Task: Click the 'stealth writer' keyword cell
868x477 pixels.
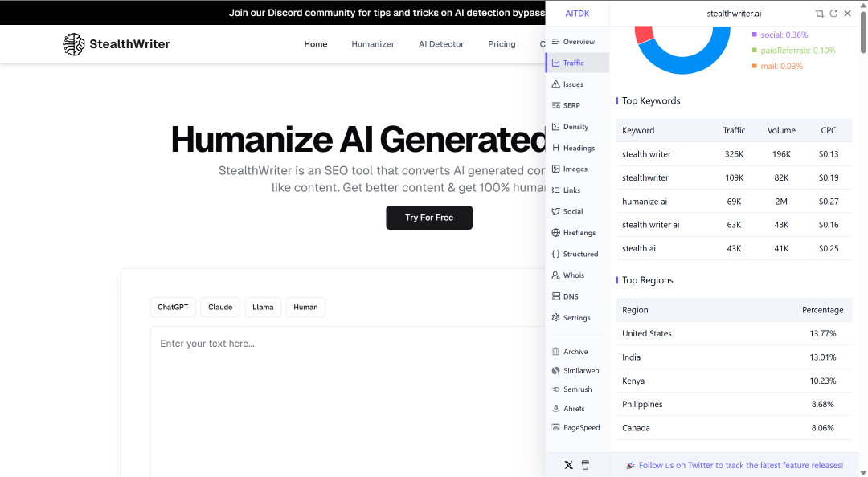Action: [646, 154]
